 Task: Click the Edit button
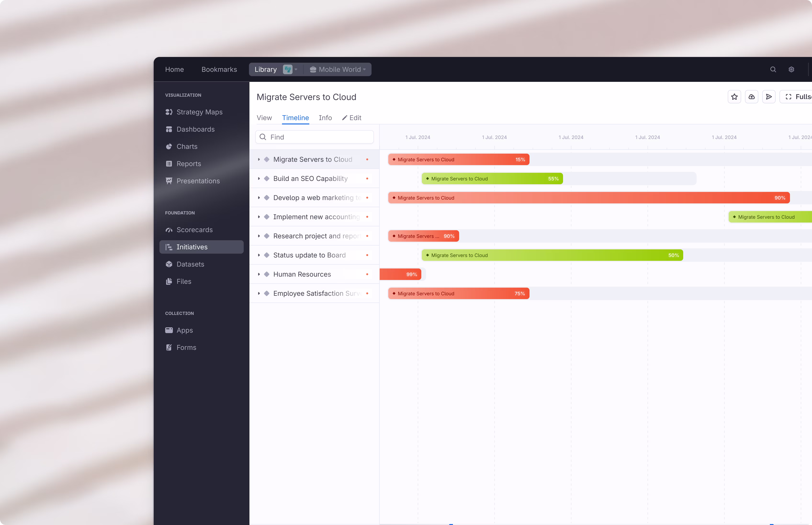(352, 118)
